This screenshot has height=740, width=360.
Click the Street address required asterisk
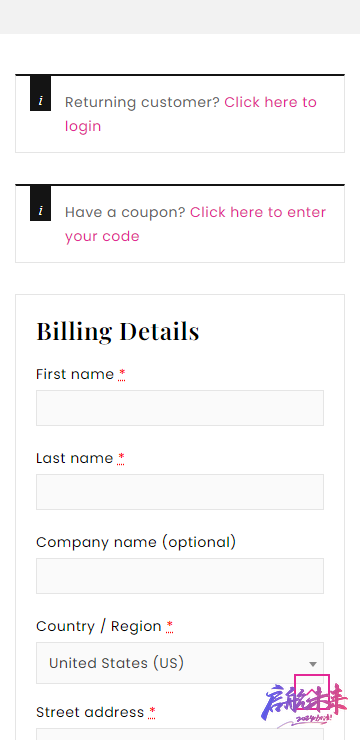(152, 712)
